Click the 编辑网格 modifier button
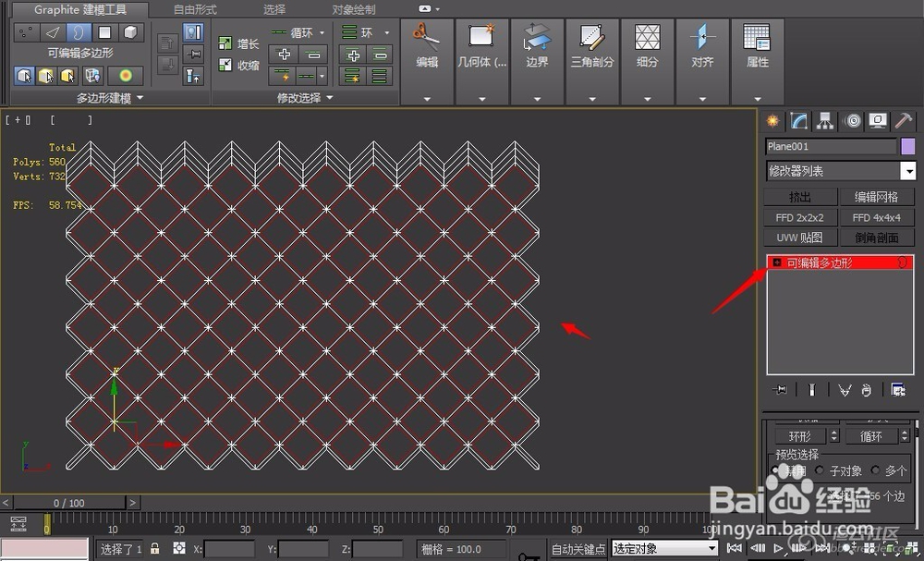 877,197
